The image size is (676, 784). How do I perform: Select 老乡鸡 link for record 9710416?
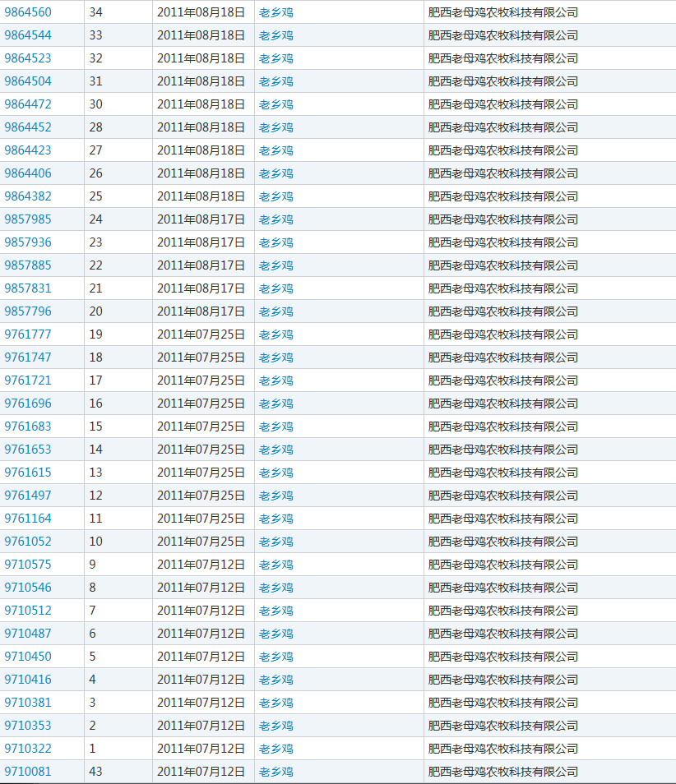click(276, 680)
